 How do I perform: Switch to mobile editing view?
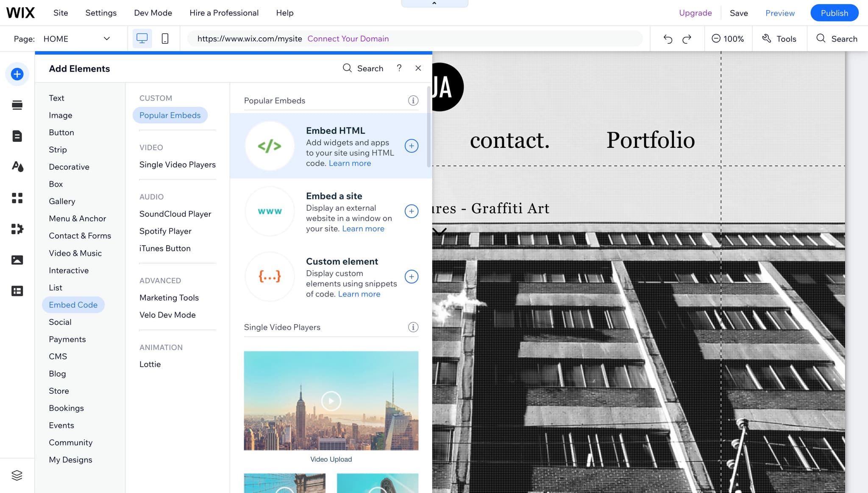pyautogui.click(x=164, y=38)
